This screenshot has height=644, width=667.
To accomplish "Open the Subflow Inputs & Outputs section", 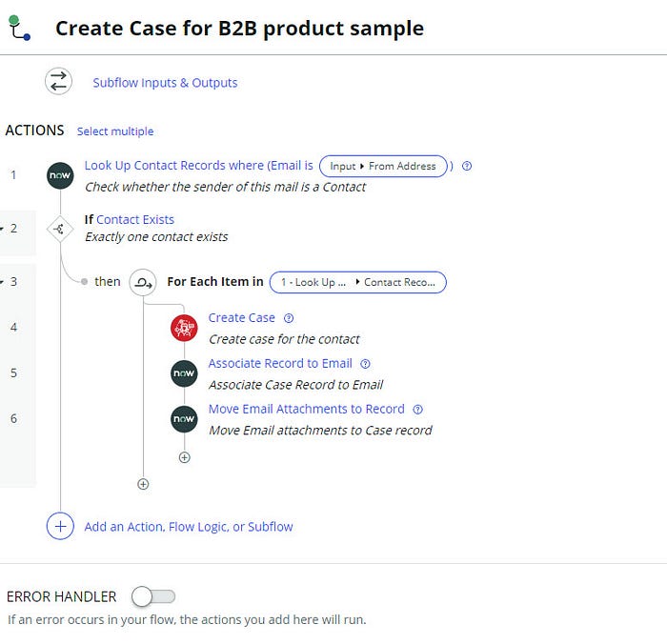I will point(165,83).
